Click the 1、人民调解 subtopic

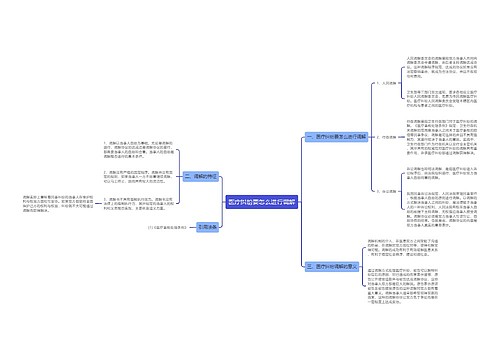pyautogui.click(x=386, y=83)
